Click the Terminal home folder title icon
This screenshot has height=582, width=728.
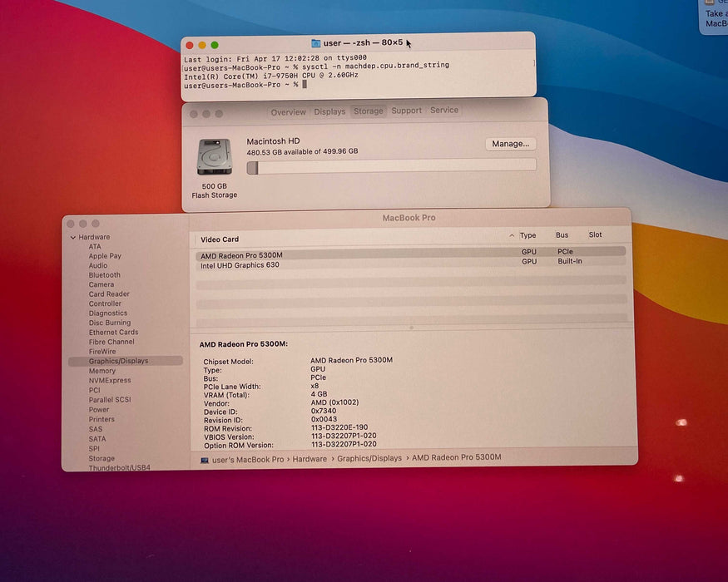click(315, 43)
